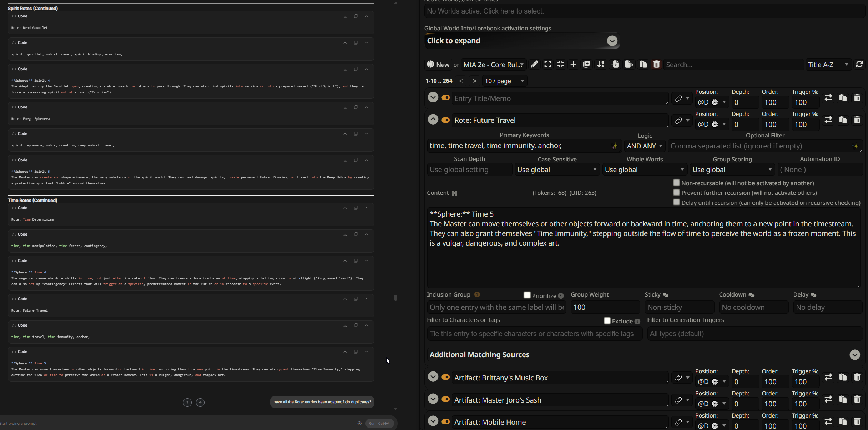Expand the Artifact: Mobile Home entry

(433, 421)
